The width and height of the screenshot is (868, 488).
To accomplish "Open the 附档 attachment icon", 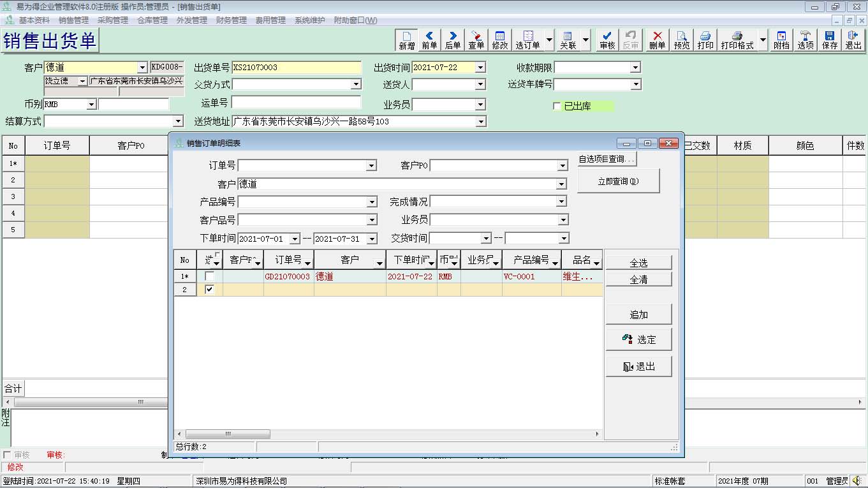I will click(781, 40).
